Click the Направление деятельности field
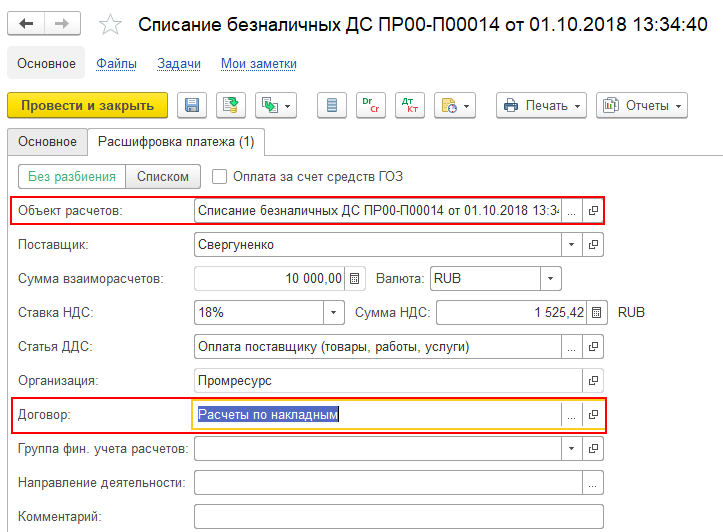Screen dimensions: 723x532 pos(388,483)
